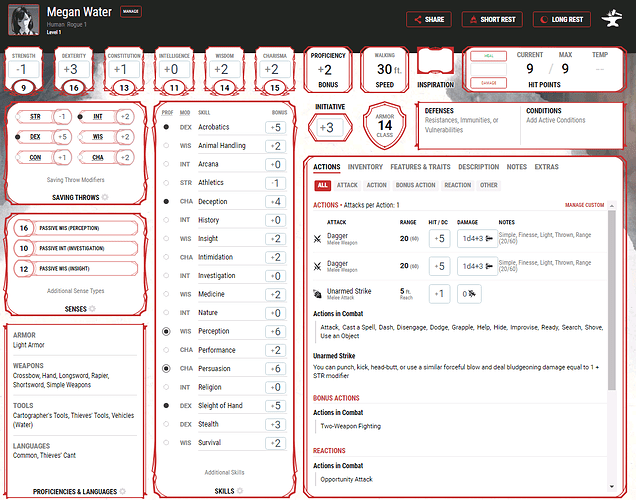The image size is (636, 500).
Task: Switch to Inventory tab
Action: [365, 167]
